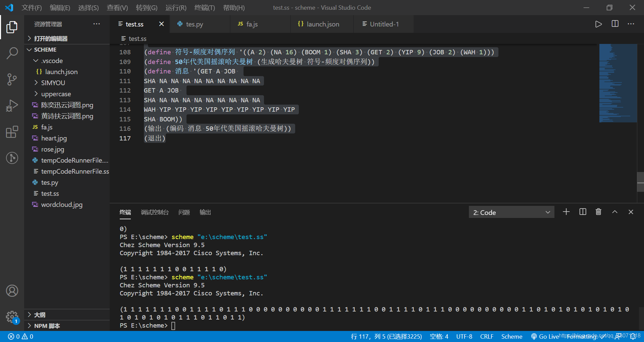Switch to 输出 panel tab
644x342 pixels.
pos(205,212)
